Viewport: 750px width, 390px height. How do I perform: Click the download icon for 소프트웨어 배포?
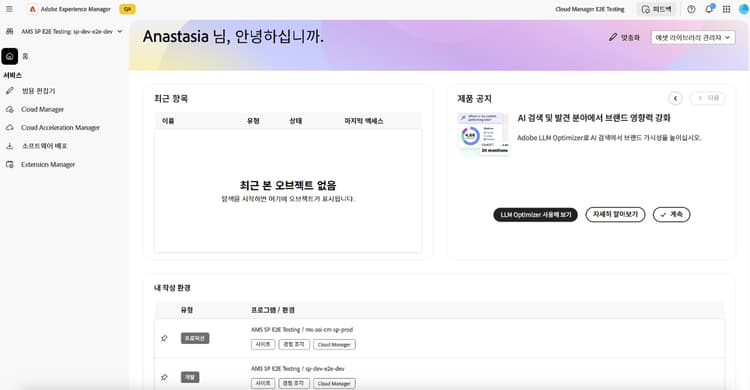point(10,146)
